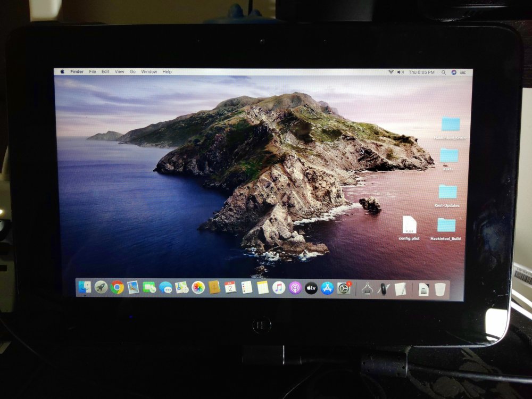Open Finder from the Dock
The height and width of the screenshot is (399, 532).
point(85,287)
